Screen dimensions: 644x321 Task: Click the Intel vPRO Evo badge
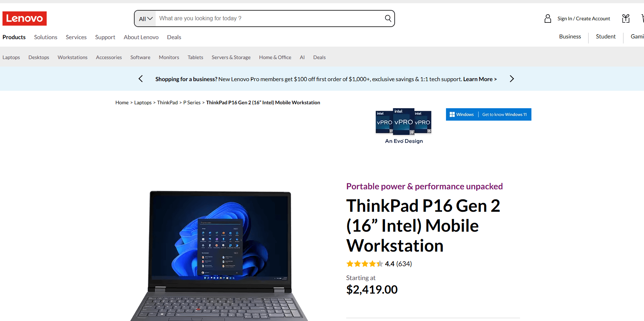pos(404,126)
